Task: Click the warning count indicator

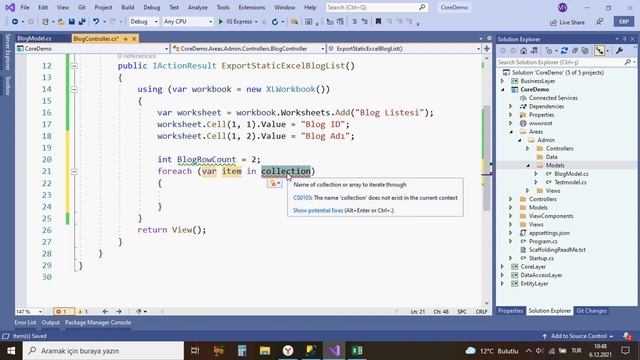Action: (x=83, y=311)
